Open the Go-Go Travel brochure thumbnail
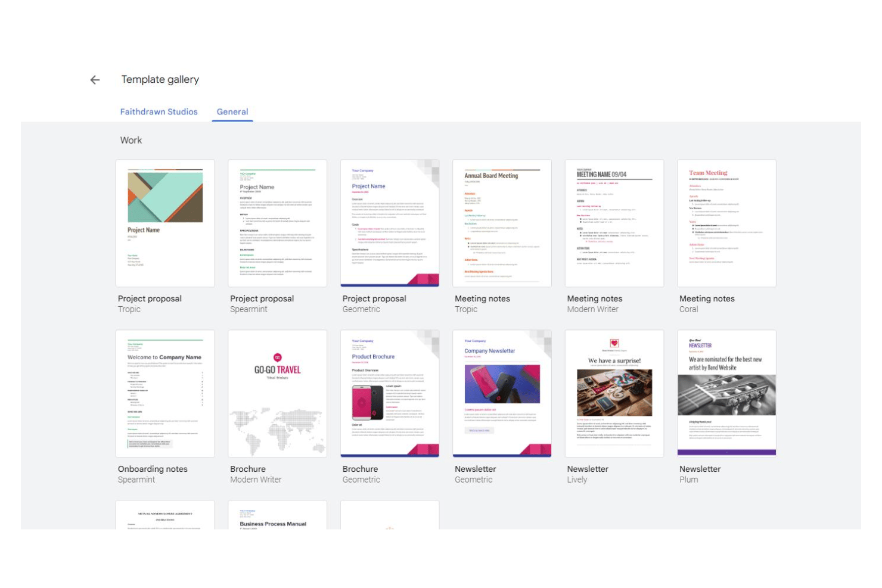 278,394
